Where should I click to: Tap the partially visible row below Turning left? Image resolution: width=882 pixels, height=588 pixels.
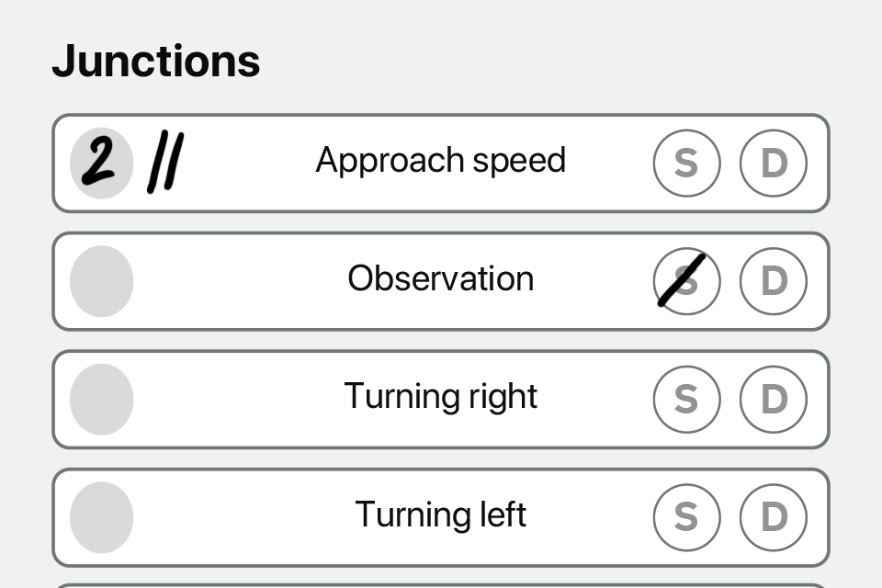(x=441, y=583)
